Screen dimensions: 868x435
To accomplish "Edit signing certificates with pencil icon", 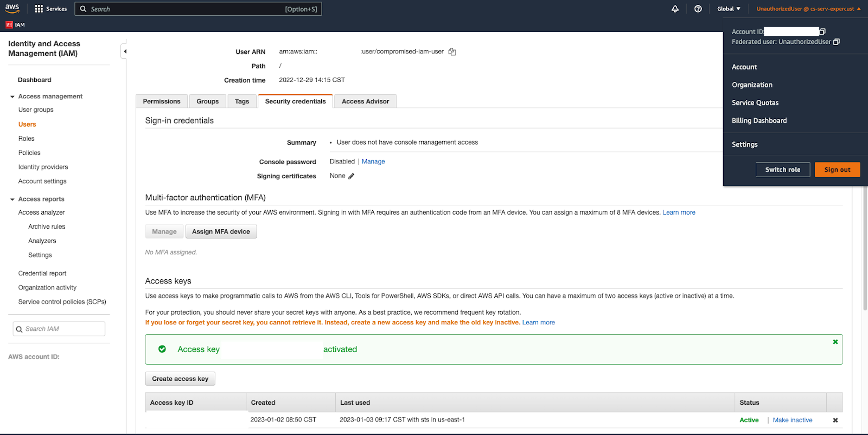I will [x=351, y=176].
